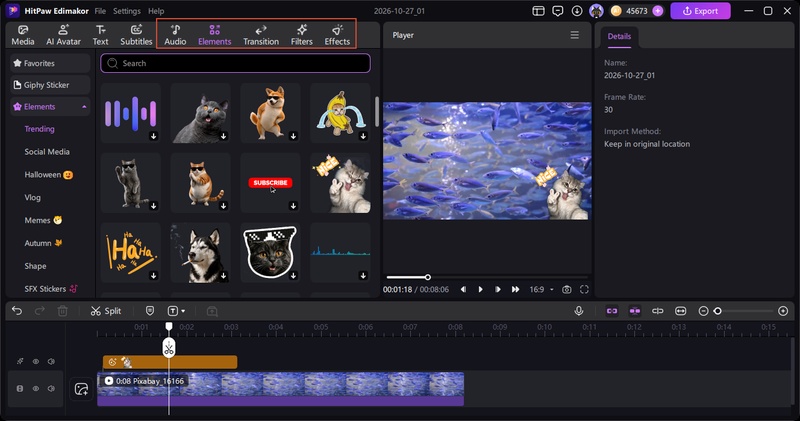Click the Split tool
The width and height of the screenshot is (800, 421).
click(106, 311)
